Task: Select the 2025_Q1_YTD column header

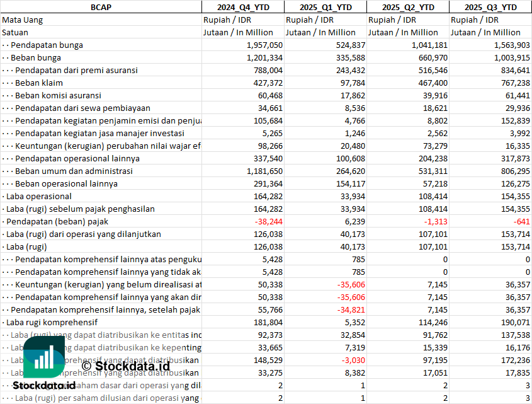Action: [x=325, y=7]
